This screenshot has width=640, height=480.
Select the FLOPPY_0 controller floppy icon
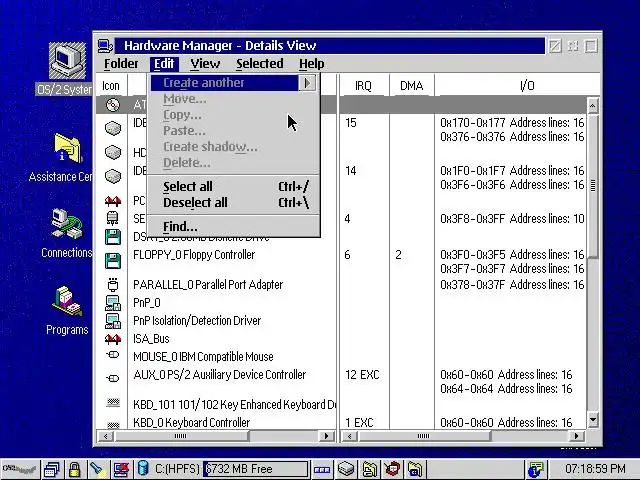(x=113, y=261)
